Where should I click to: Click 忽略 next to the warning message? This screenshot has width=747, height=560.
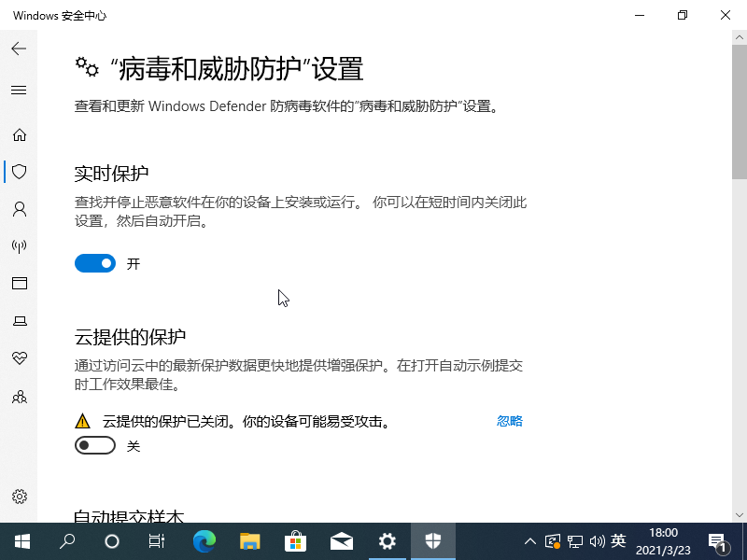(509, 421)
